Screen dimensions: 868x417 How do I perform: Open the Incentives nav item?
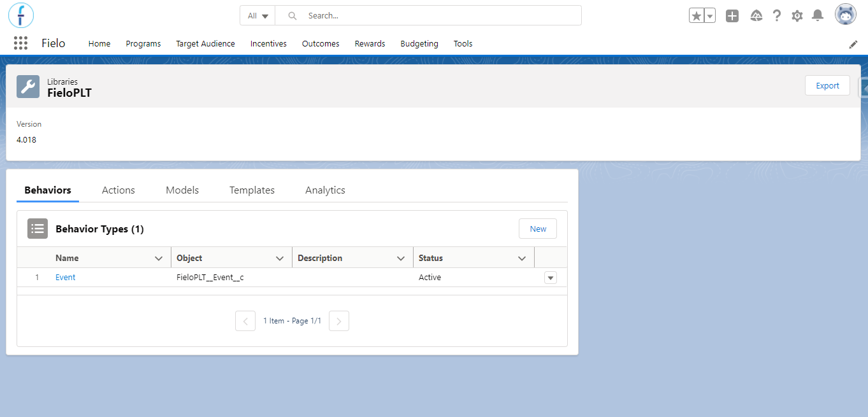(268, 44)
